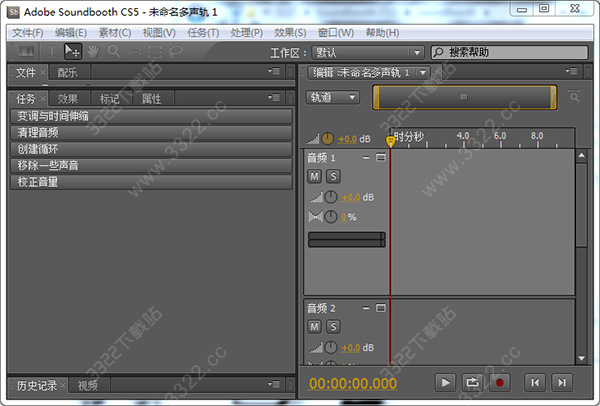Adjust the 音频 2 volume knob

coord(331,347)
